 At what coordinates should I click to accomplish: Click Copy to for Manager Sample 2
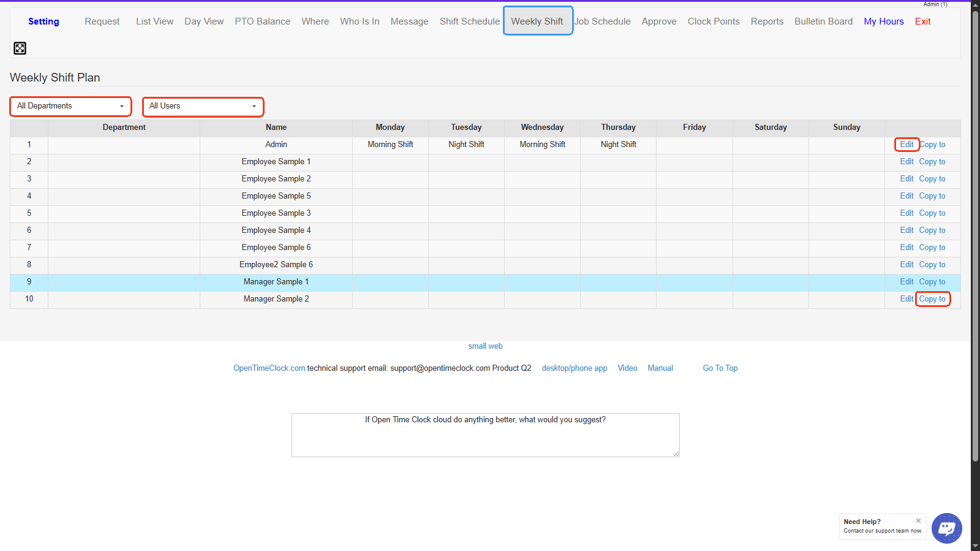(932, 299)
